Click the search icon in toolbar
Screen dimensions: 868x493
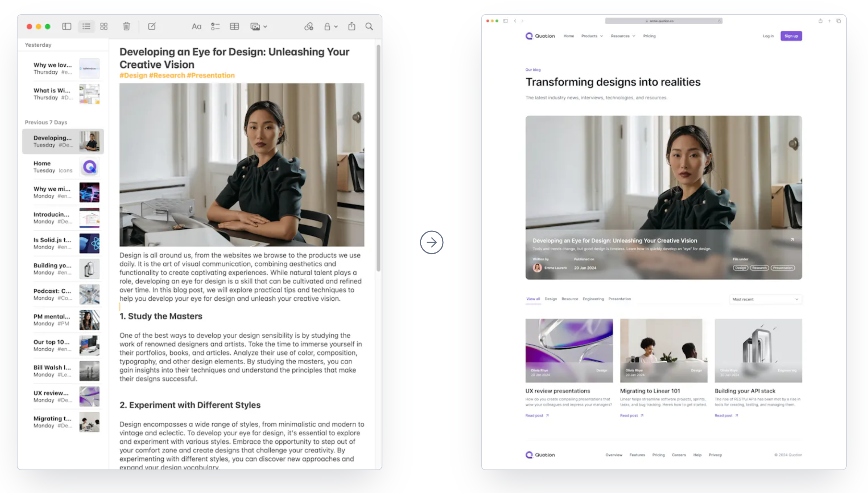click(x=369, y=26)
